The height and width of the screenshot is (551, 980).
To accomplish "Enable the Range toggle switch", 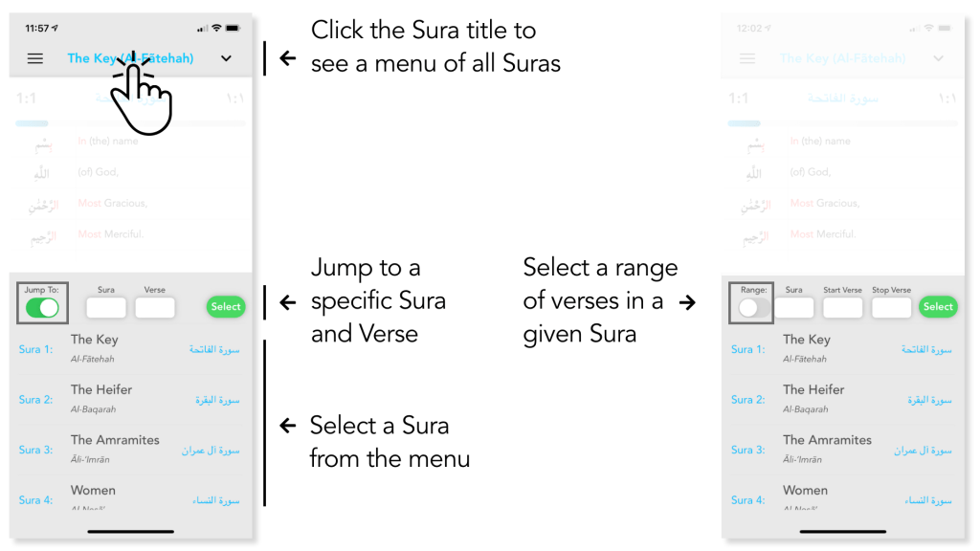I will coord(751,307).
